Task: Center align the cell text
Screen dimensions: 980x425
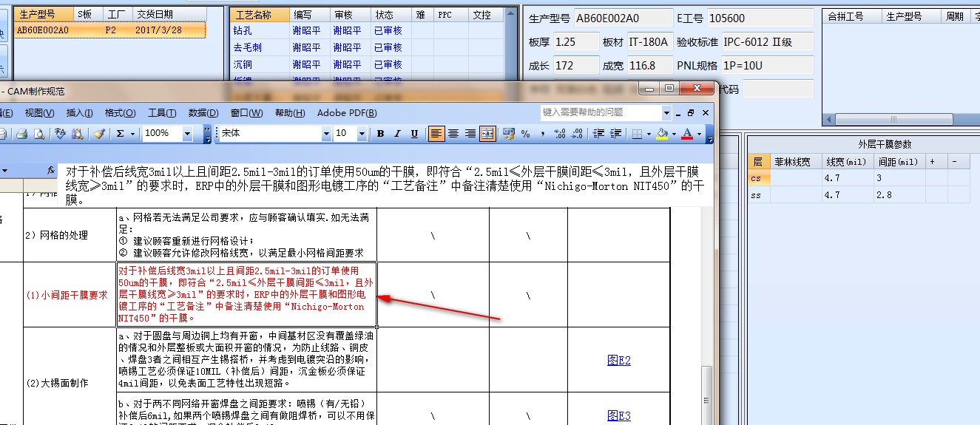Action: point(453,134)
